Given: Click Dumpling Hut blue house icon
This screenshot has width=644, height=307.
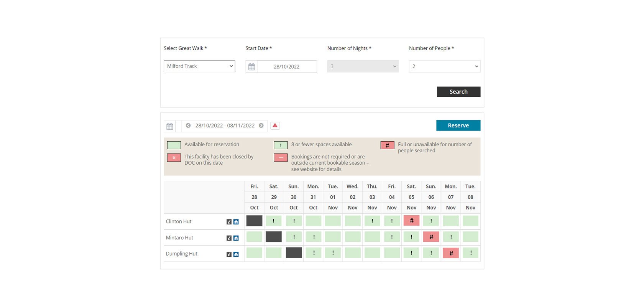Looking at the screenshot, I should (236, 254).
